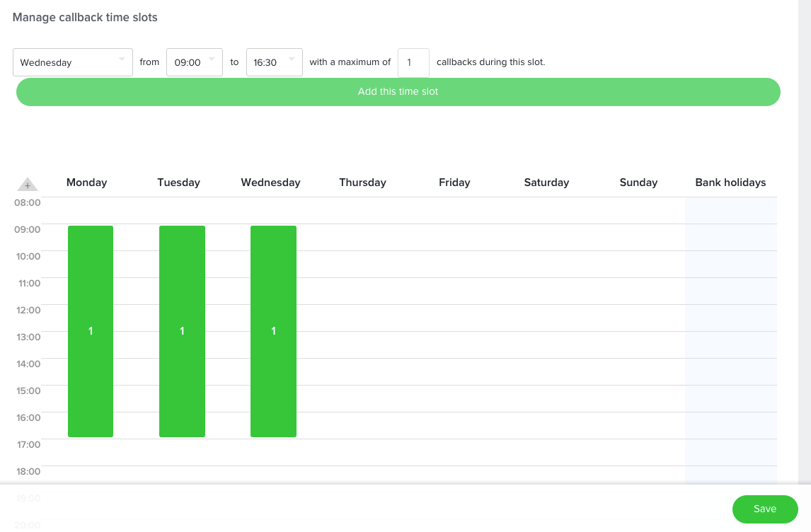Click the callbacks during this slot text
This screenshot has width=811, height=532.
pyautogui.click(x=491, y=62)
